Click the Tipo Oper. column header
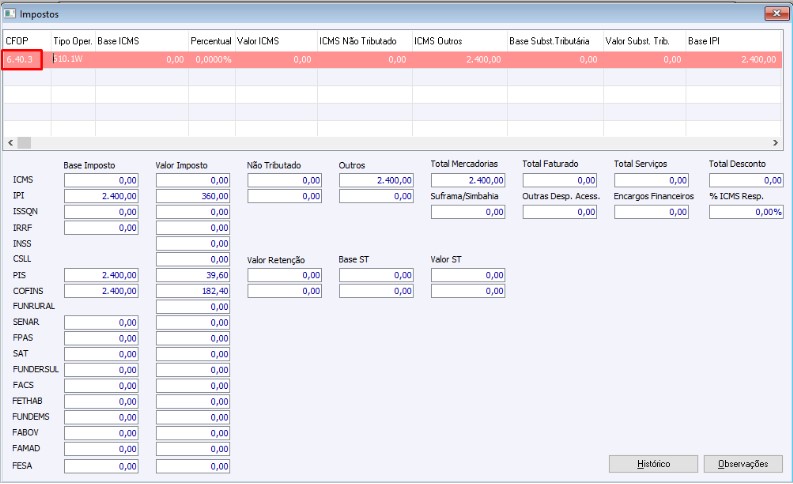793x484 pixels. click(73, 41)
